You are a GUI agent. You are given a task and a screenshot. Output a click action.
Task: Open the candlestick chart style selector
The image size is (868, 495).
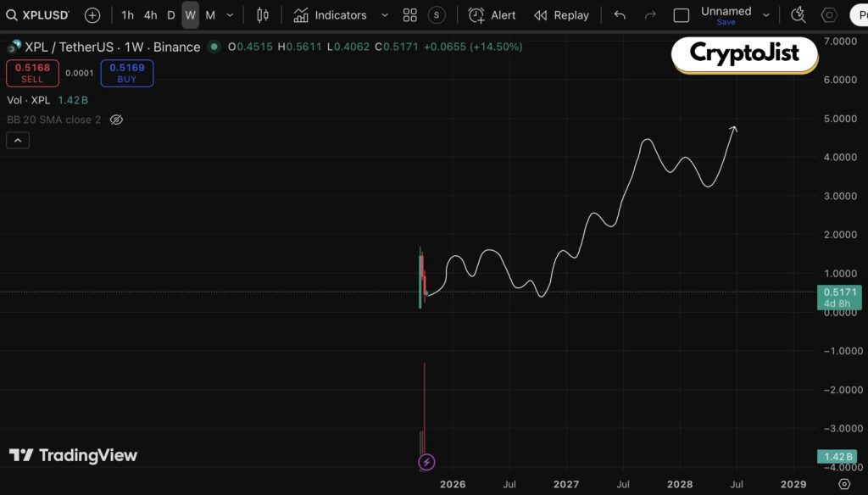click(263, 15)
